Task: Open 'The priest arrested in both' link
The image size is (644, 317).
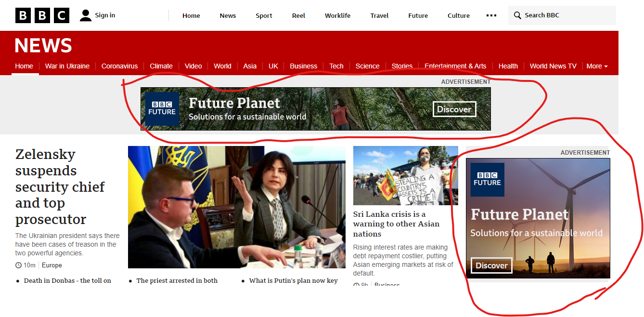Action: [177, 280]
